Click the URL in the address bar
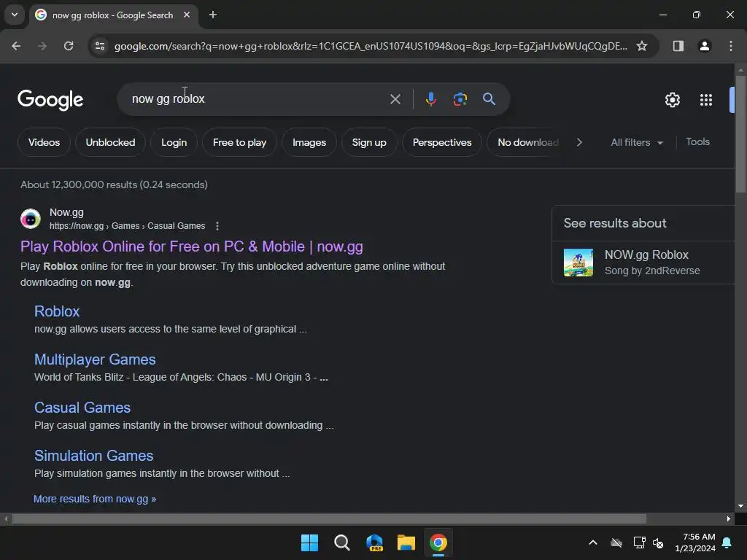 coord(370,46)
